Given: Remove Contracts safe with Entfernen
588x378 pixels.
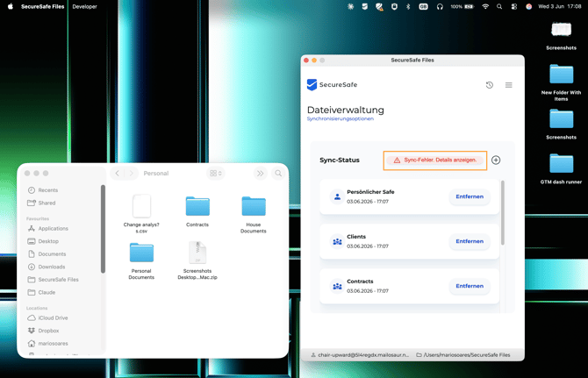Looking at the screenshot, I should click(x=470, y=286).
